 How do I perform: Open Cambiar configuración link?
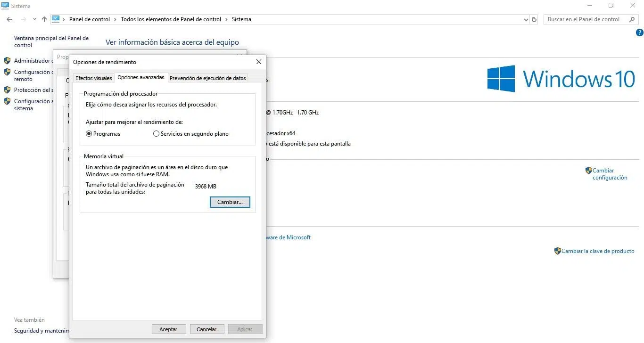click(610, 174)
